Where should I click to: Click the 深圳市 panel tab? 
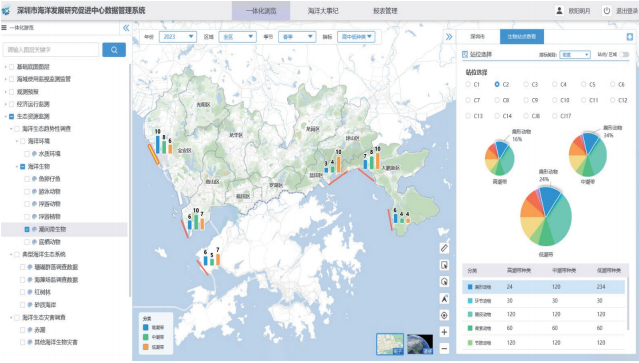point(478,37)
